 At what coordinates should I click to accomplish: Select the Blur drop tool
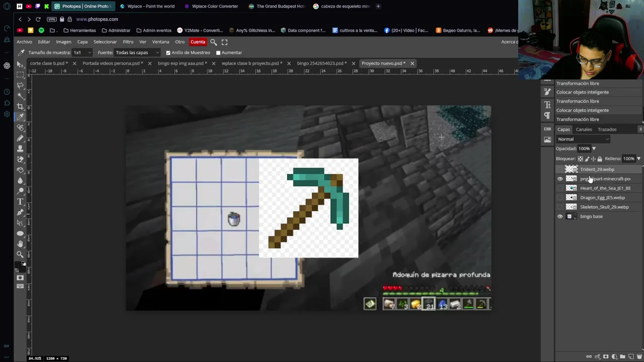click(x=20, y=180)
